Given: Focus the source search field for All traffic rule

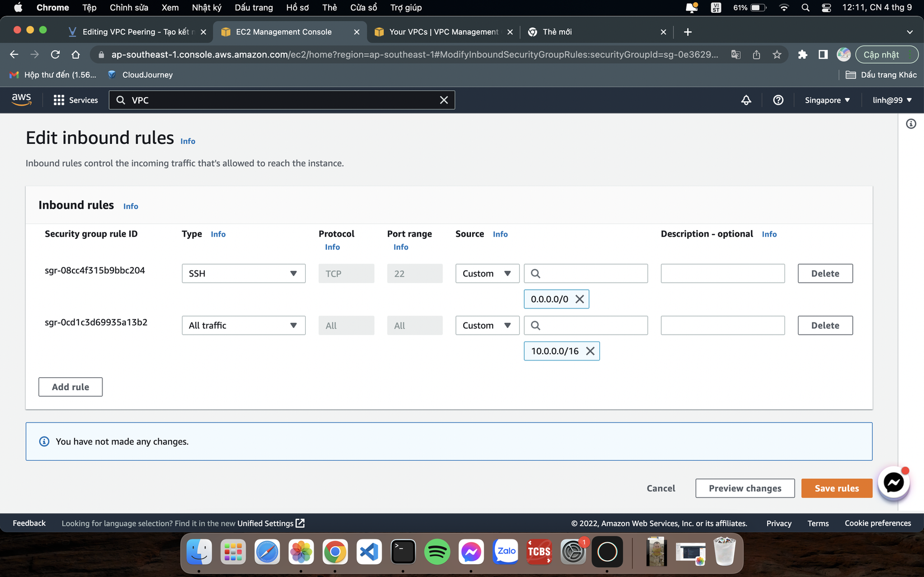Looking at the screenshot, I should pos(586,325).
